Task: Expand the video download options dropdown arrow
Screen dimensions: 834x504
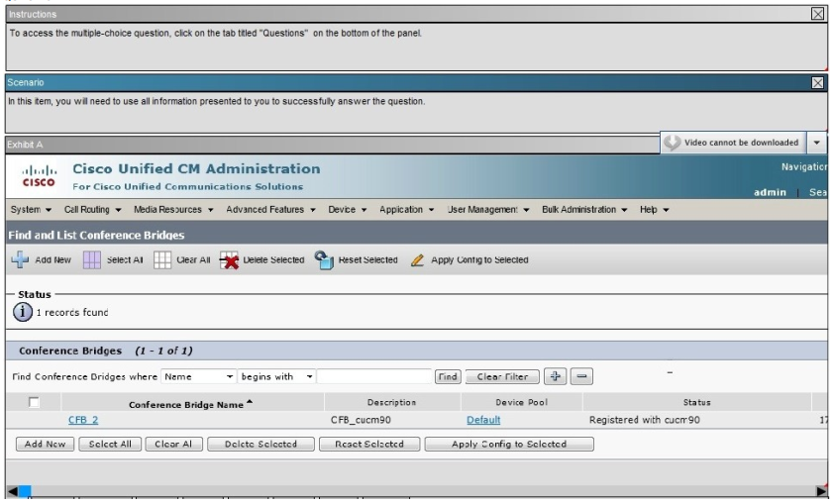Action: [817, 143]
